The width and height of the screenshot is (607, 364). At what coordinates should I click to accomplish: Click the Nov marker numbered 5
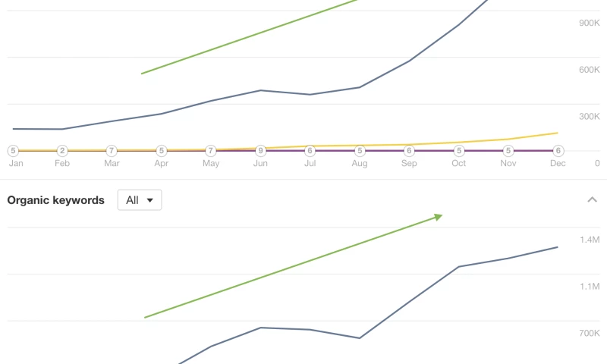[x=508, y=150]
